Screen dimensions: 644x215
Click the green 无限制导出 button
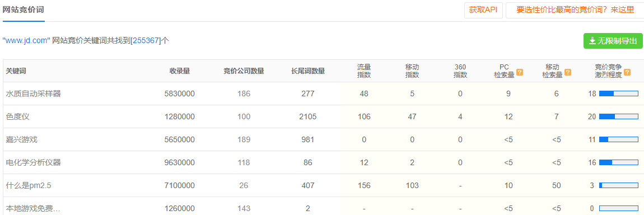[x=613, y=41]
